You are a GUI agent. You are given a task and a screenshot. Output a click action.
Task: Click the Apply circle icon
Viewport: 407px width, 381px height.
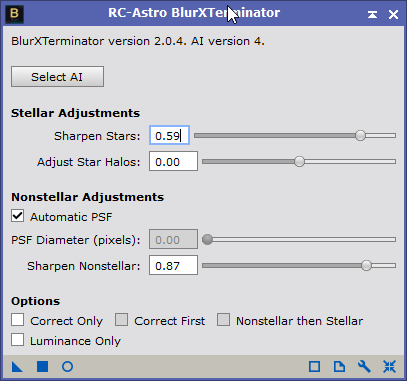67,367
